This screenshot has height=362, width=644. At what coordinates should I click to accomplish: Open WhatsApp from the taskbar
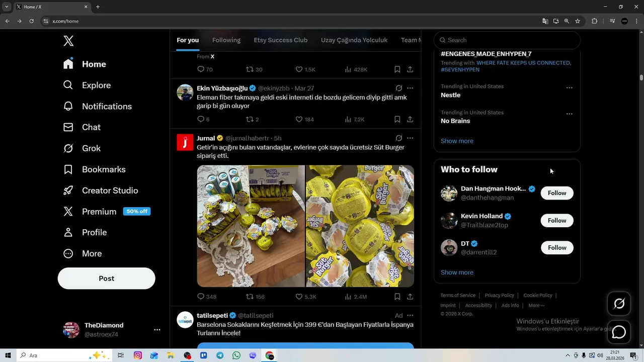point(236,355)
